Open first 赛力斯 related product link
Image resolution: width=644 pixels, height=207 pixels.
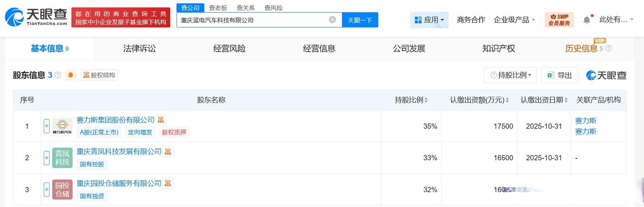click(586, 121)
